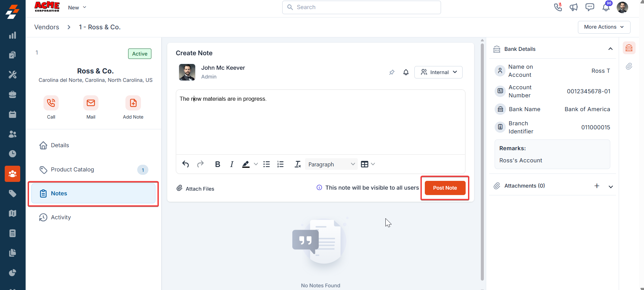Open the More Actions dropdown
The height and width of the screenshot is (290, 644).
[x=604, y=27]
